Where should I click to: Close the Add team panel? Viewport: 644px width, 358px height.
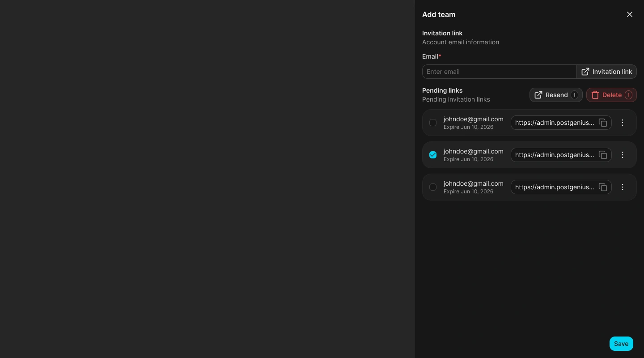pyautogui.click(x=630, y=14)
